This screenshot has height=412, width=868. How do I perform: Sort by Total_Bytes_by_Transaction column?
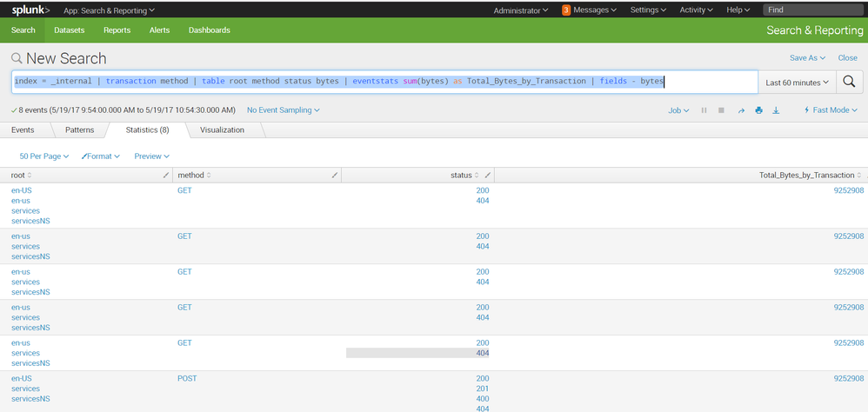810,176
